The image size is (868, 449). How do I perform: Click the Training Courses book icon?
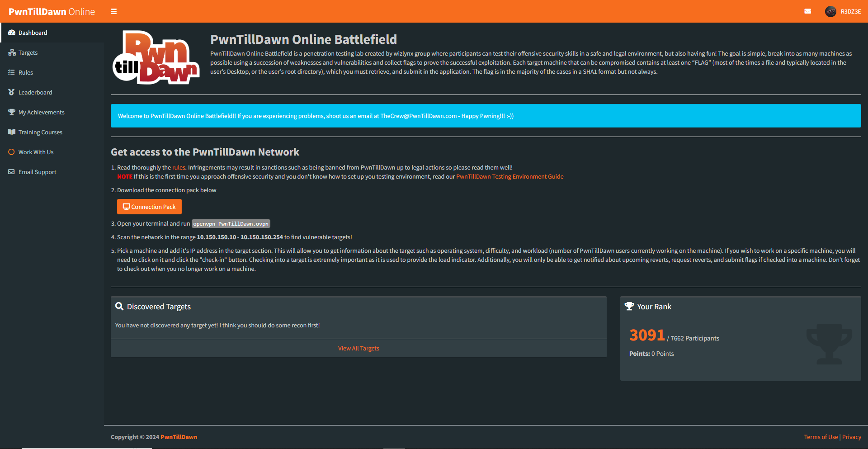tap(12, 132)
